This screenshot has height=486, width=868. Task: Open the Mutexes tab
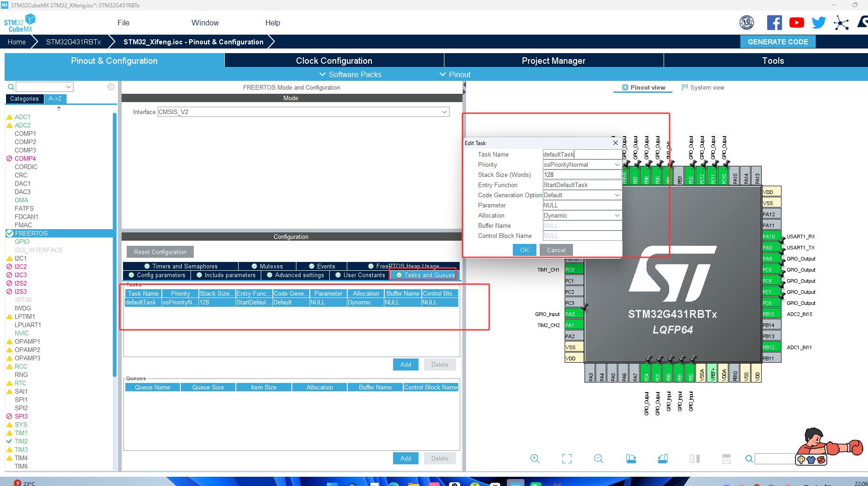pos(267,266)
